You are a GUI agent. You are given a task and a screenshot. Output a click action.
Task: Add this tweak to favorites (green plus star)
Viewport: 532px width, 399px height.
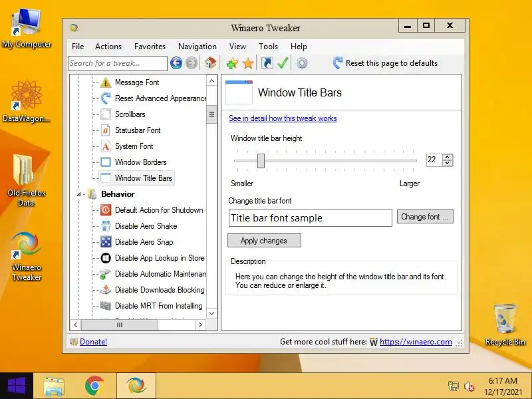[232, 63]
